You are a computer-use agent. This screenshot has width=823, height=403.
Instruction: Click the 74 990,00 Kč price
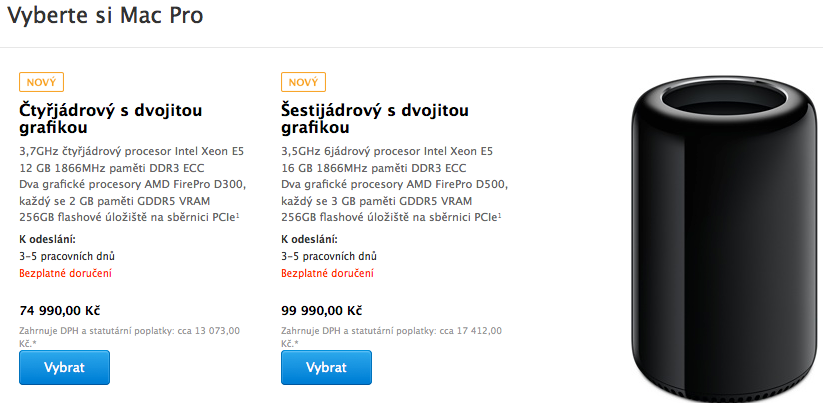60,310
